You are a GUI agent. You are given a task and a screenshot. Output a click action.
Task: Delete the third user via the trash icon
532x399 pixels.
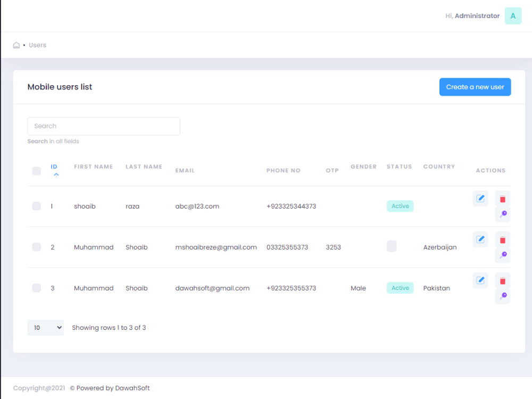click(x=502, y=280)
